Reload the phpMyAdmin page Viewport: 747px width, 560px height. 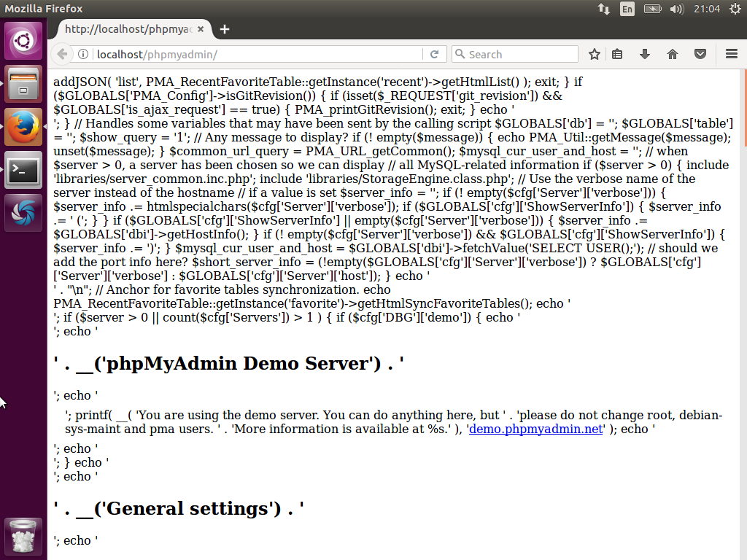coord(435,54)
